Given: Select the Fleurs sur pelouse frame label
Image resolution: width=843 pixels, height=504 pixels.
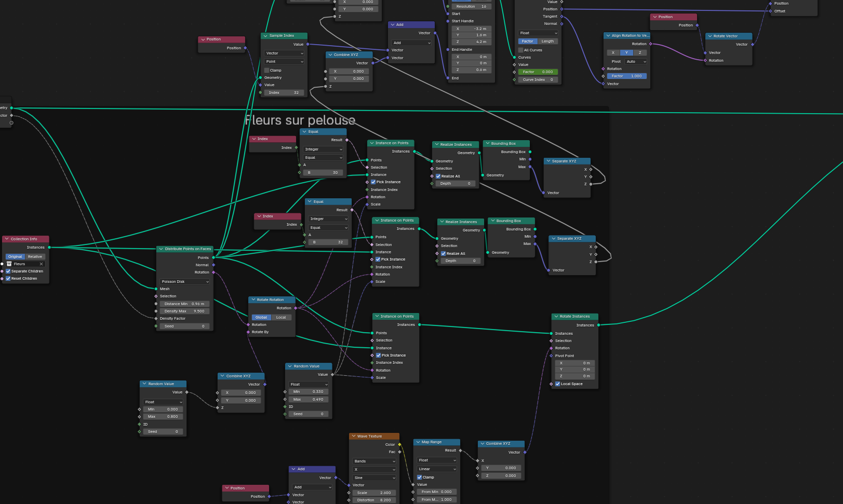Looking at the screenshot, I should pyautogui.click(x=300, y=120).
